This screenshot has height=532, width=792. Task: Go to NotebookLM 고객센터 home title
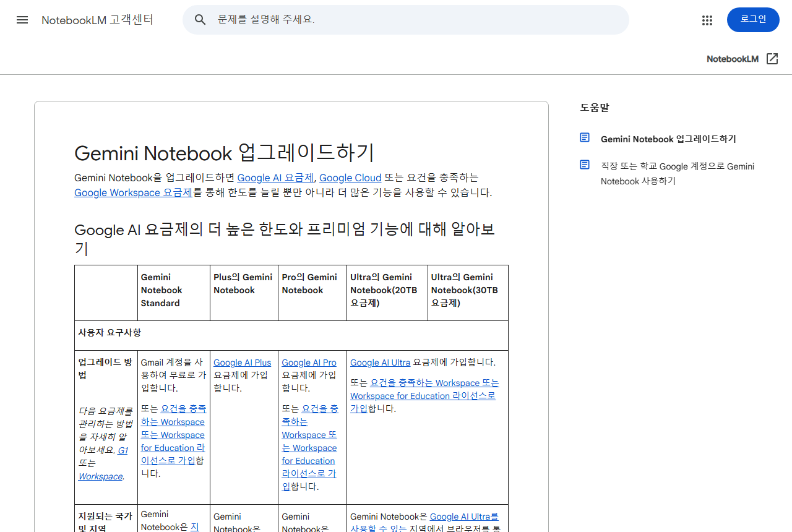(x=97, y=20)
